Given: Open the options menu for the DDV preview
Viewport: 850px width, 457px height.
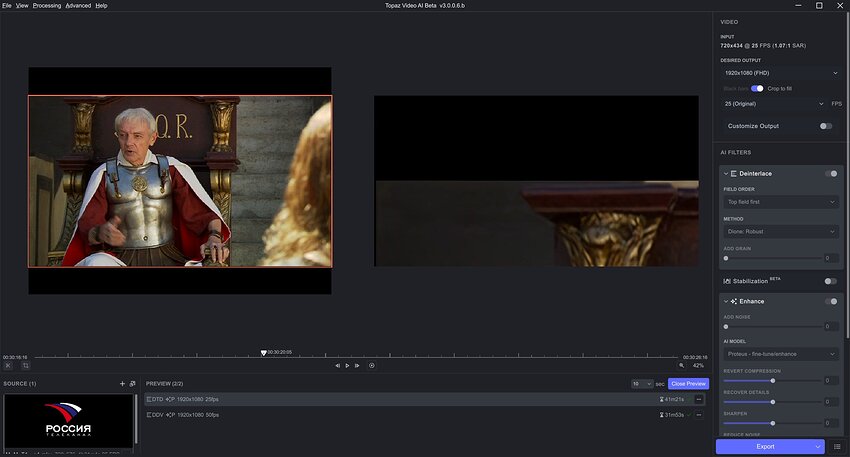Looking at the screenshot, I should (699, 415).
